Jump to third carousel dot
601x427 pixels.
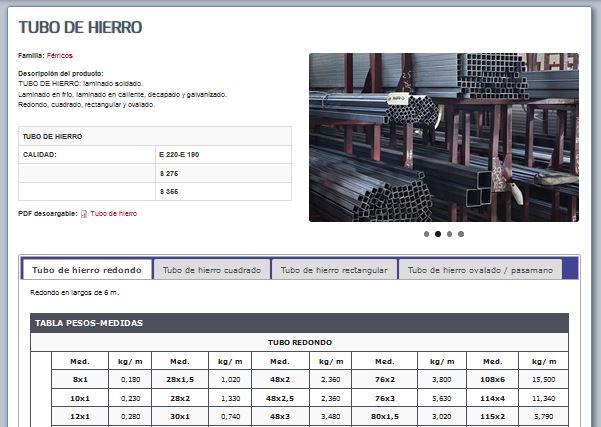tap(449, 234)
